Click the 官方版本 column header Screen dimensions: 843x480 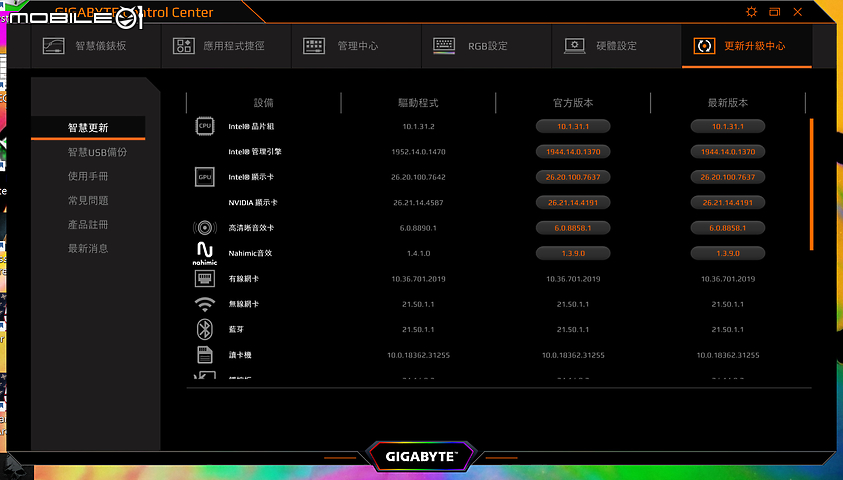point(573,103)
